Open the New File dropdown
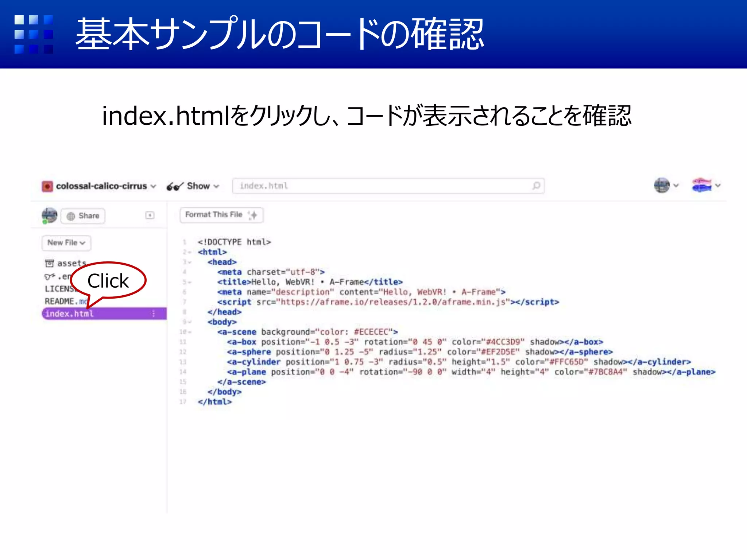Image resolution: width=747 pixels, height=560 pixels. (66, 243)
